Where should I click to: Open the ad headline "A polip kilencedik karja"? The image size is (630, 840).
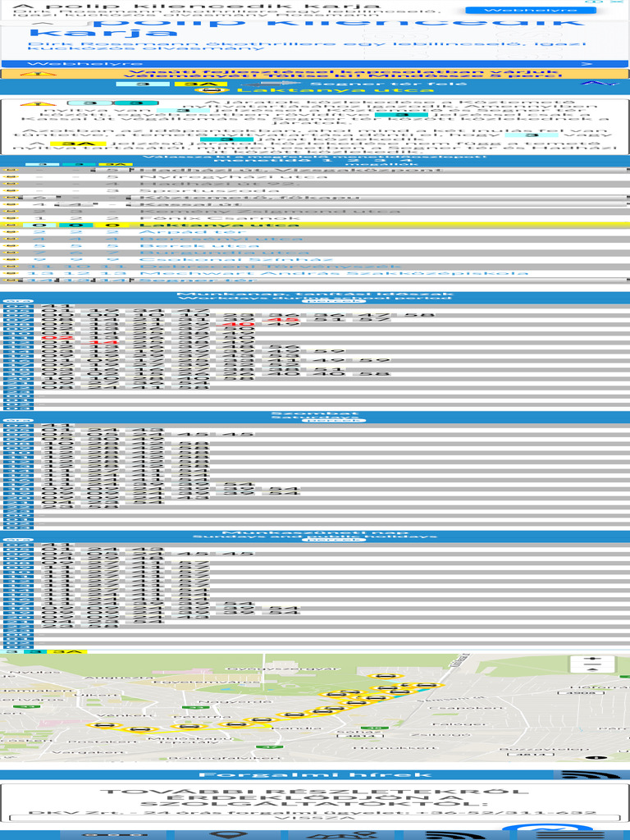point(196,6)
